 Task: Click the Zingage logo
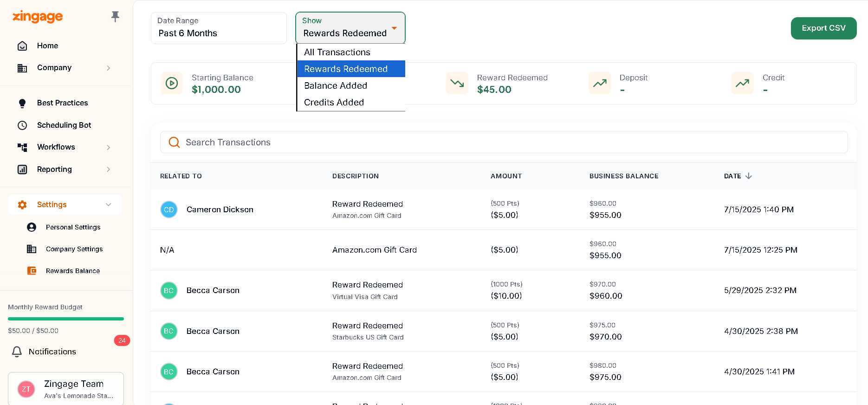[38, 17]
